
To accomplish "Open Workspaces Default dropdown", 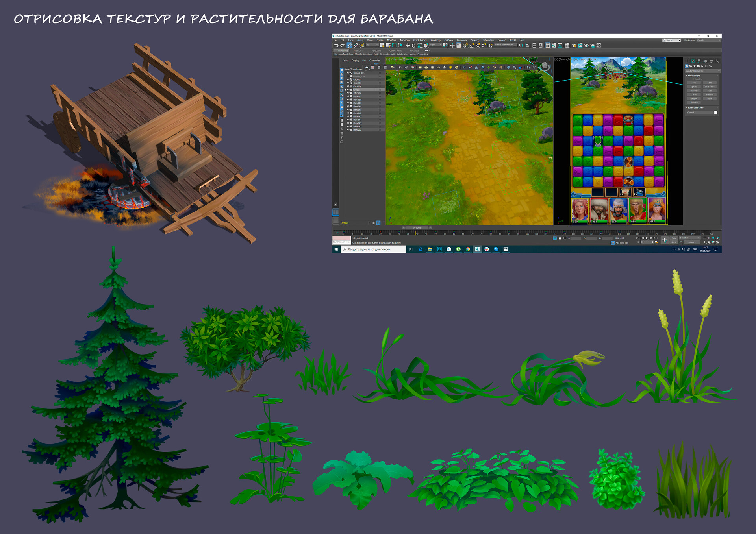I will pos(709,40).
